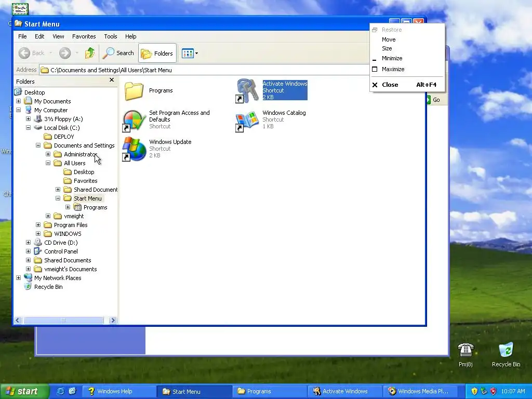
Task: Expand My Documents in folder tree
Action: (x=18, y=101)
